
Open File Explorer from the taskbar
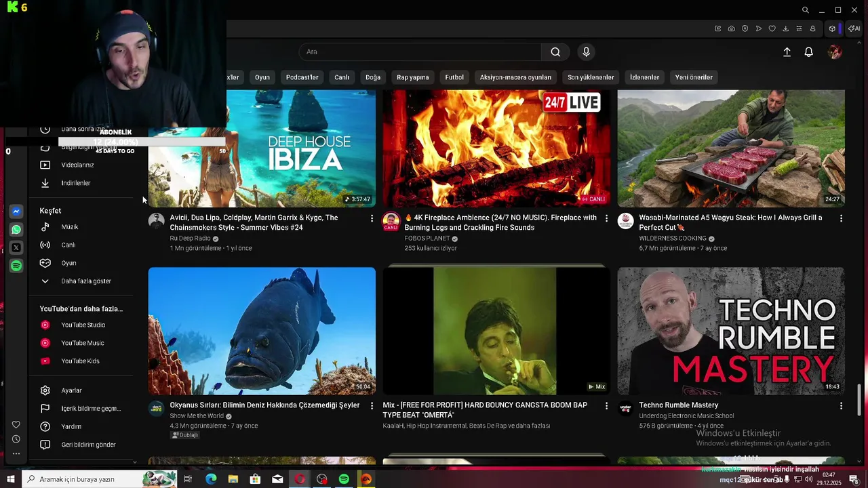tap(233, 479)
